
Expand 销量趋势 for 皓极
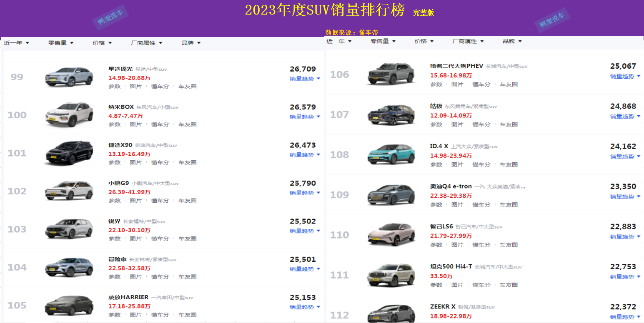click(x=626, y=117)
